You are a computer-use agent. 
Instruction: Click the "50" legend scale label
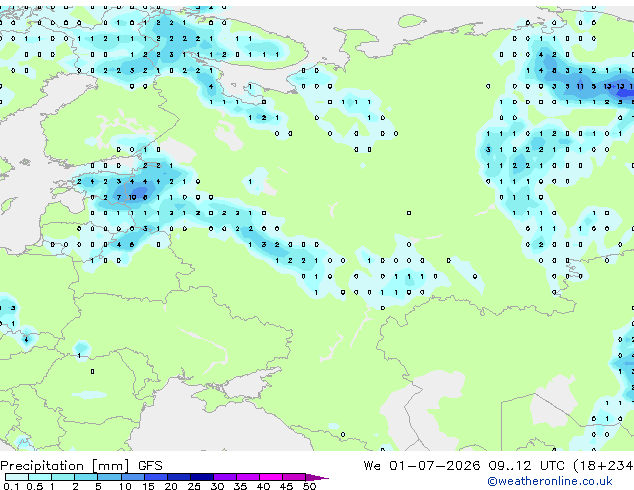309,486
